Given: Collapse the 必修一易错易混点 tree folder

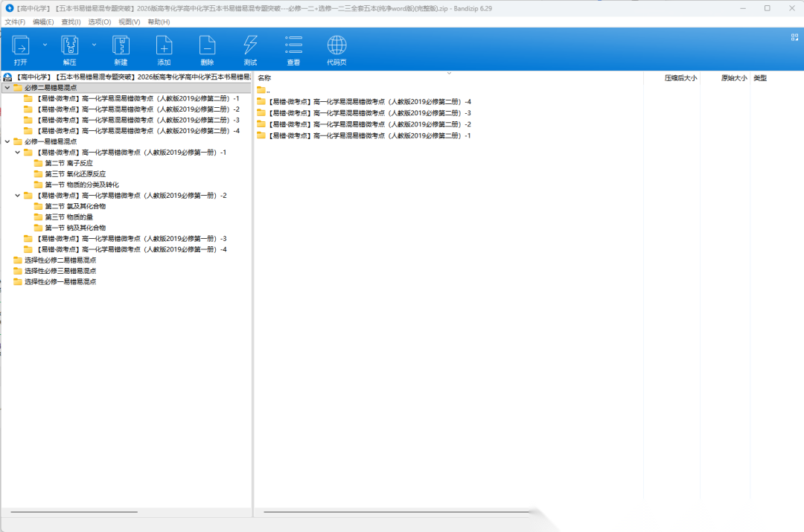Looking at the screenshot, I should [x=7, y=141].
